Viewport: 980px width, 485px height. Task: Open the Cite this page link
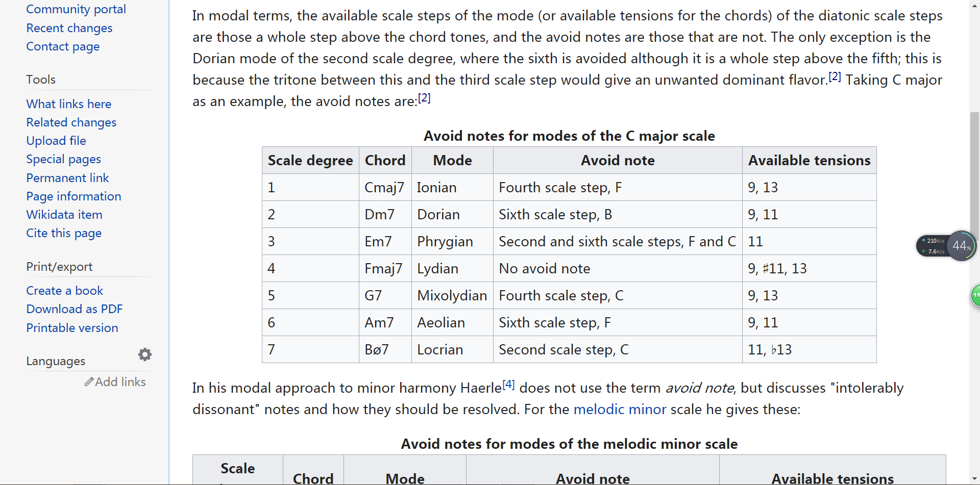(64, 233)
